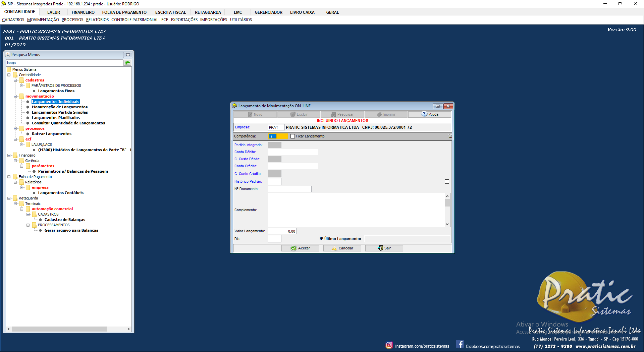This screenshot has width=644, height=352.
Task: Click the Complemento scrollbar down arrow
Action: coord(447,224)
